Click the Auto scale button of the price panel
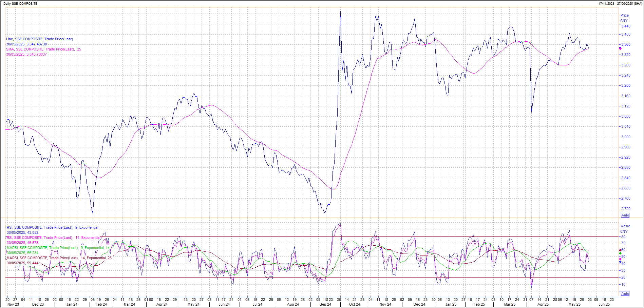 pyautogui.click(x=625, y=215)
